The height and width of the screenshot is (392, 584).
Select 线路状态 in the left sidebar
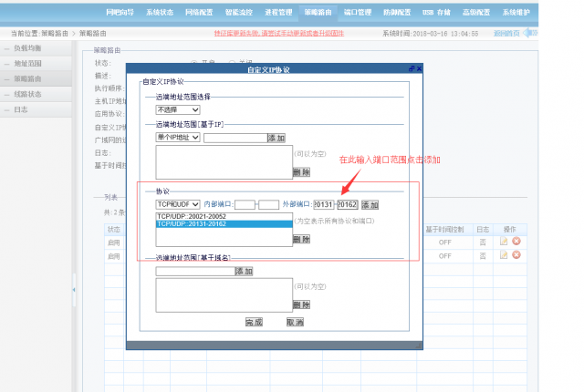click(x=28, y=94)
